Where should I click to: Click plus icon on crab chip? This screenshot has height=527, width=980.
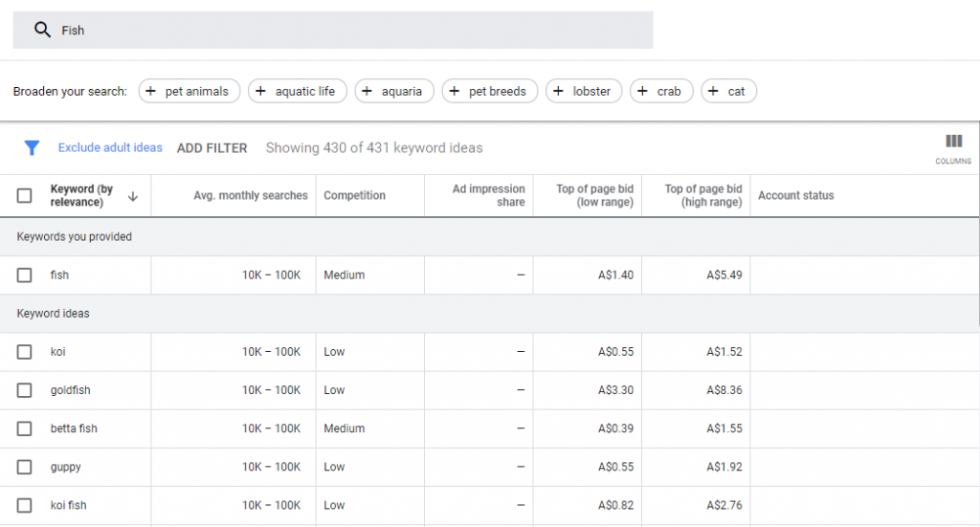pyautogui.click(x=643, y=91)
